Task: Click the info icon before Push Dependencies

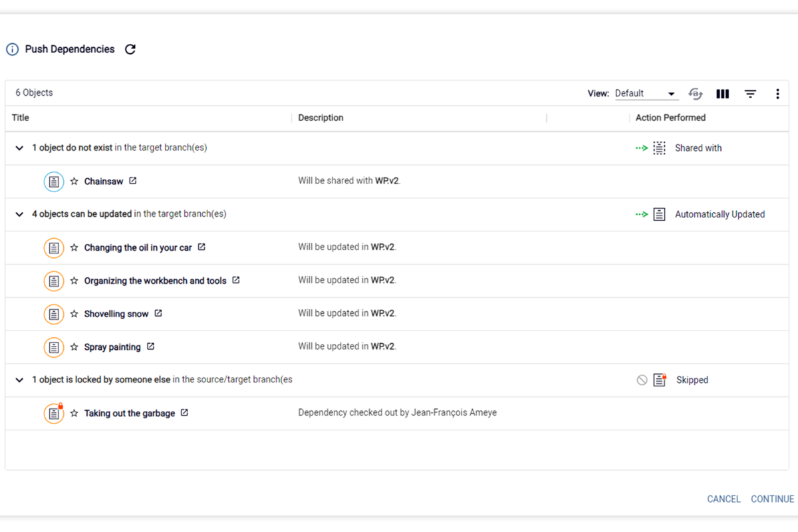Action: point(12,49)
